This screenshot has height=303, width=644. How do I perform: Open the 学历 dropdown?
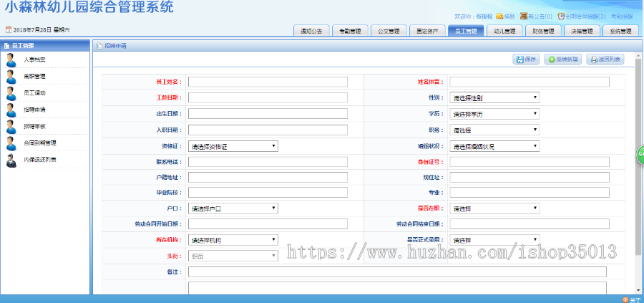[494, 114]
